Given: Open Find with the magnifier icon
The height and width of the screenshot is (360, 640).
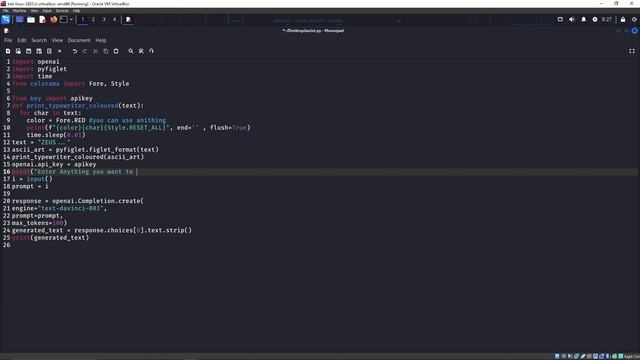Looking at the screenshot, I should coord(131,51).
